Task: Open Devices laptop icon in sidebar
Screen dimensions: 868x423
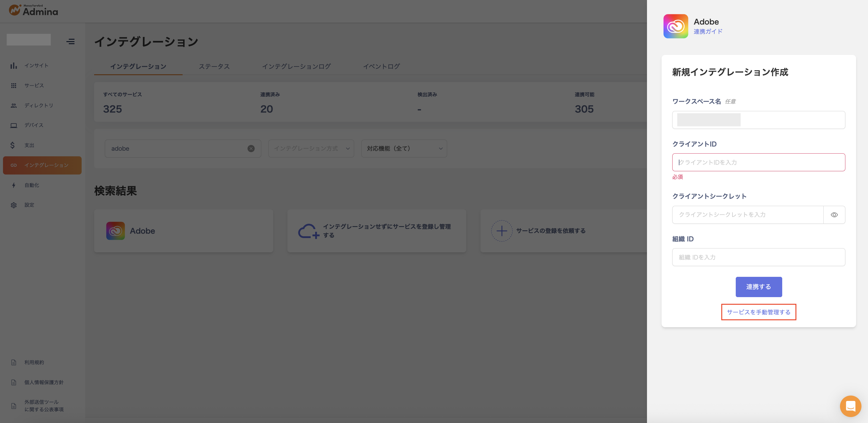Action: pos(13,126)
